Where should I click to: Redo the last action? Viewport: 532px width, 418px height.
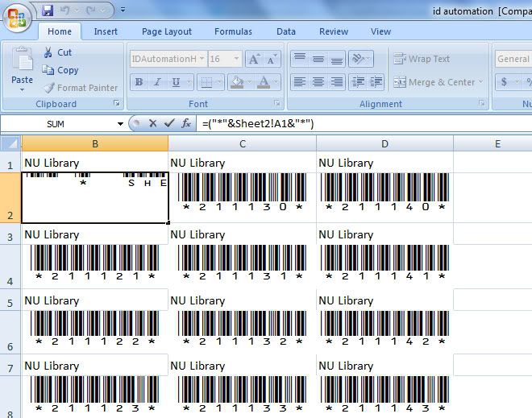click(91, 10)
